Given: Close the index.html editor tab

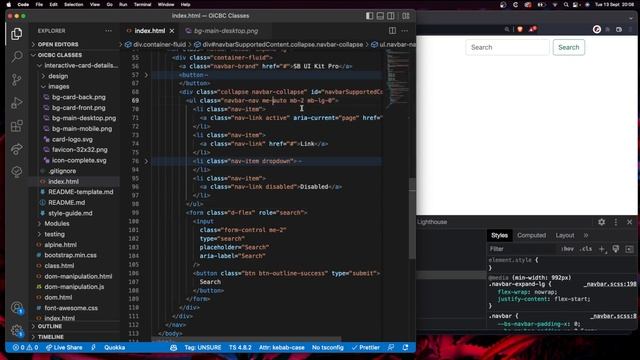Looking at the screenshot, I should coord(172,31).
